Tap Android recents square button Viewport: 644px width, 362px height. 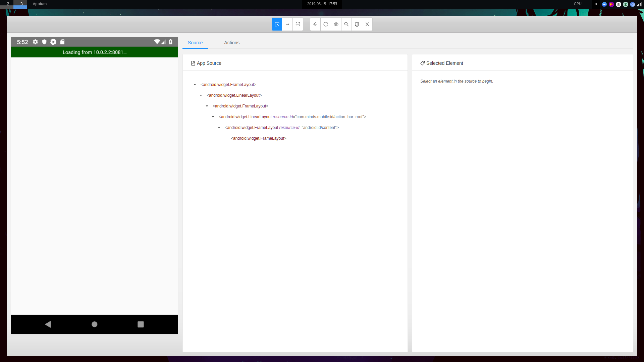click(x=141, y=324)
